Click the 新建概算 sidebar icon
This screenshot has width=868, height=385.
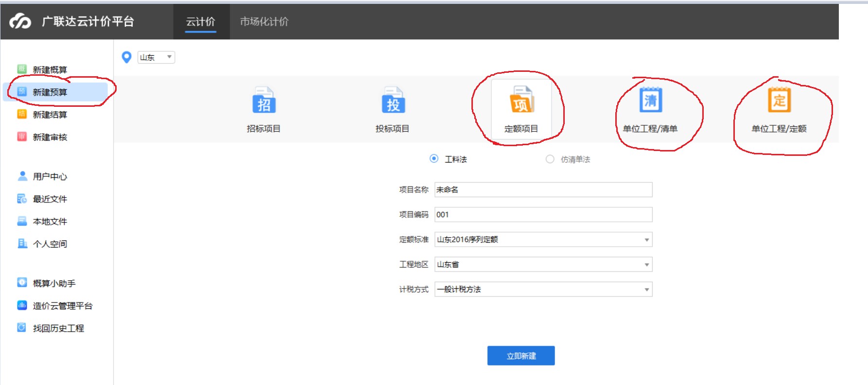click(22, 69)
